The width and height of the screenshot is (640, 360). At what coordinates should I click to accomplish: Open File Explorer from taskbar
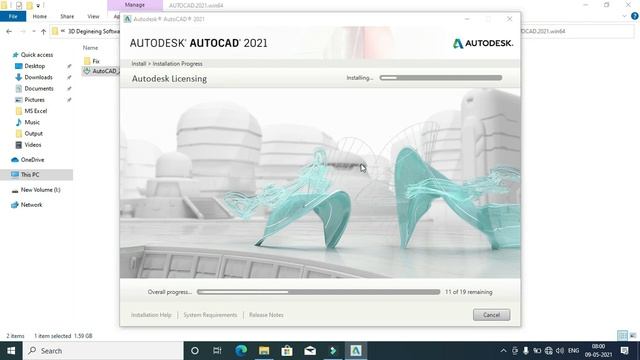pyautogui.click(x=264, y=351)
